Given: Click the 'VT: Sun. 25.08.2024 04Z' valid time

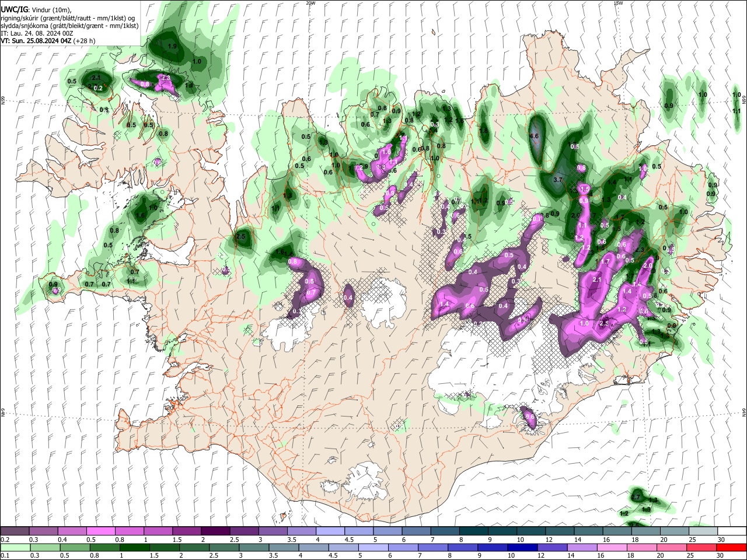Looking at the screenshot, I should coord(37,41).
